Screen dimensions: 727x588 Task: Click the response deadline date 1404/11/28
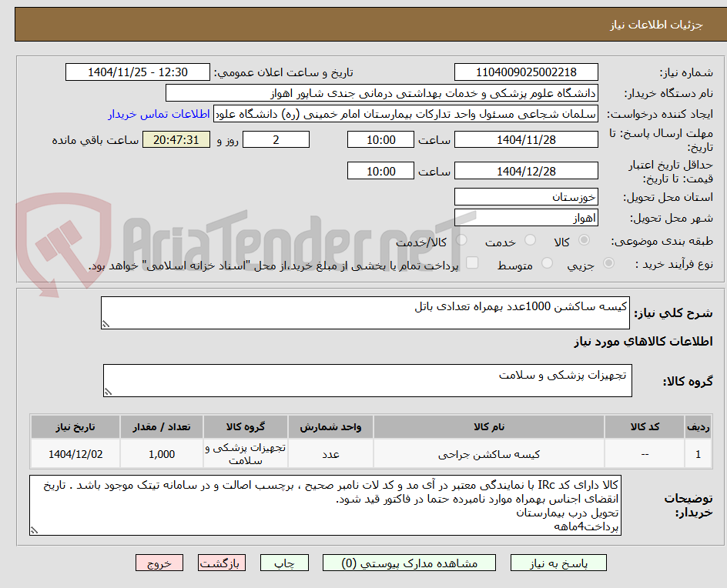click(x=526, y=139)
